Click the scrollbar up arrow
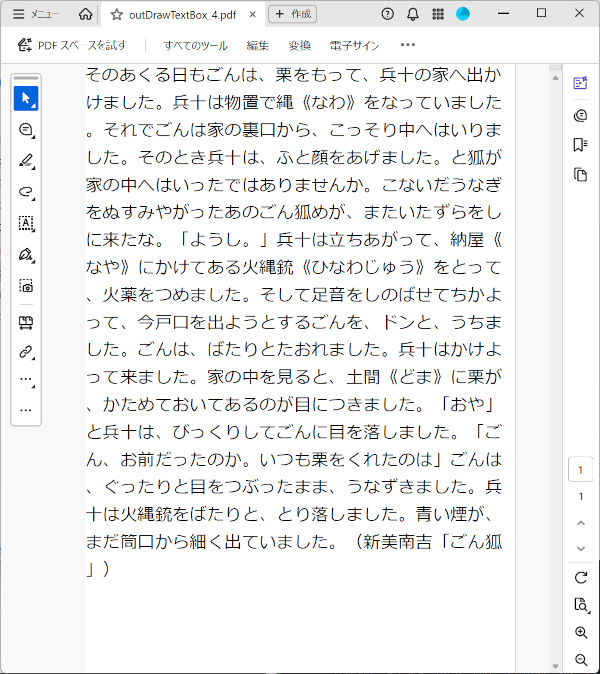The height and width of the screenshot is (674, 600). coord(555,78)
